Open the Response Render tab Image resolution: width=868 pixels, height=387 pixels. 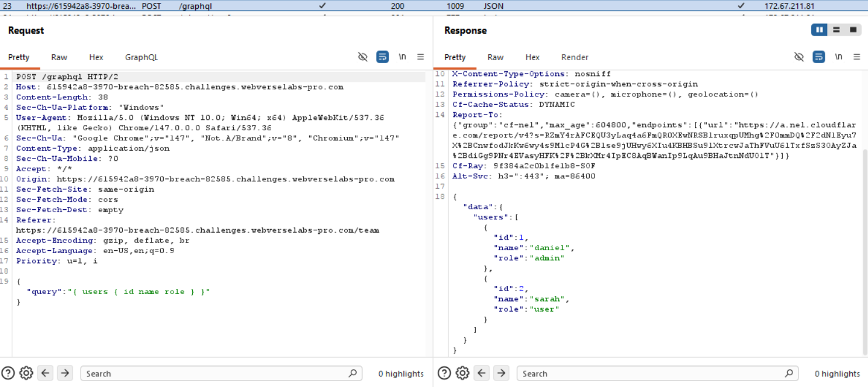tap(575, 57)
